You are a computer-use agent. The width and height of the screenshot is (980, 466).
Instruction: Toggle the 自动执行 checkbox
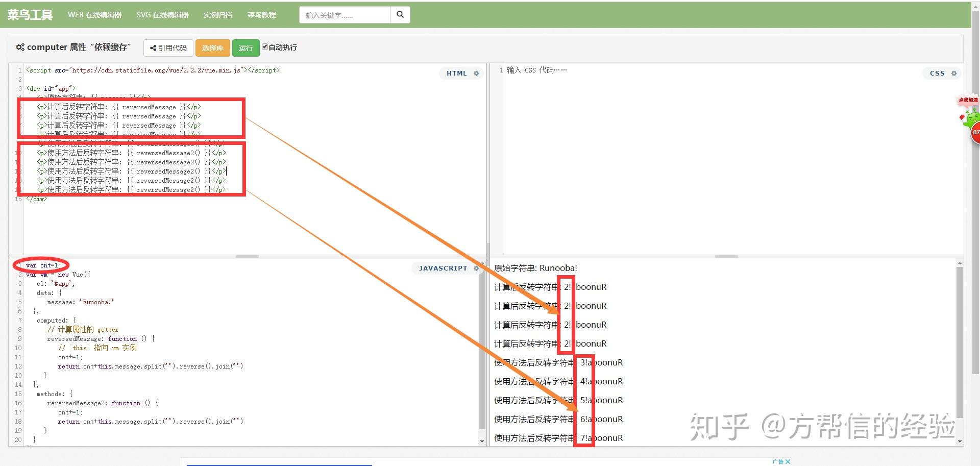265,47
